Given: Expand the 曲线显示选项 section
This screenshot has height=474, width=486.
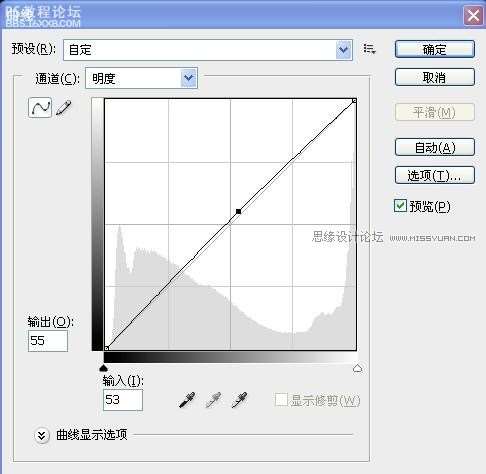Looking at the screenshot, I should 42,435.
